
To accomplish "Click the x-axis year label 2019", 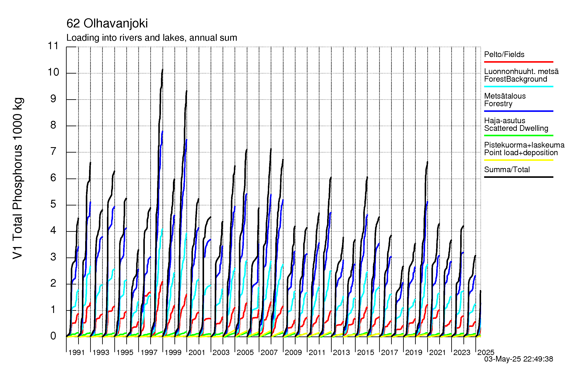I will pos(414,352).
